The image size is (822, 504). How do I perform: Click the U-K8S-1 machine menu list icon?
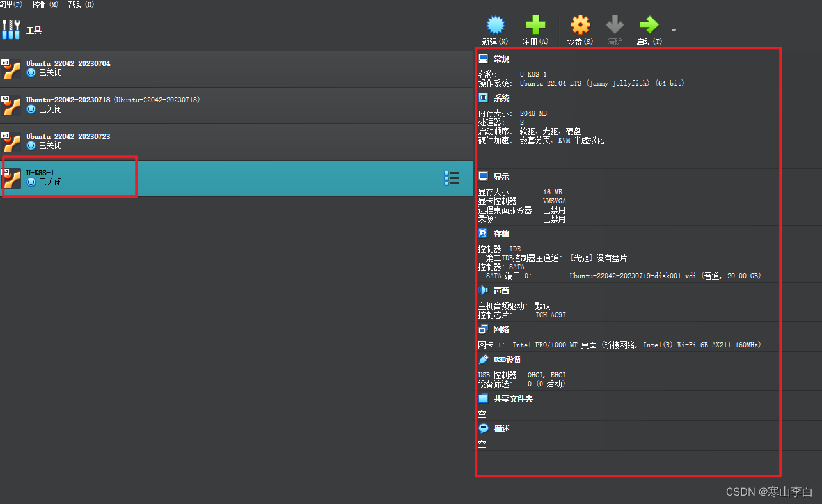point(452,178)
